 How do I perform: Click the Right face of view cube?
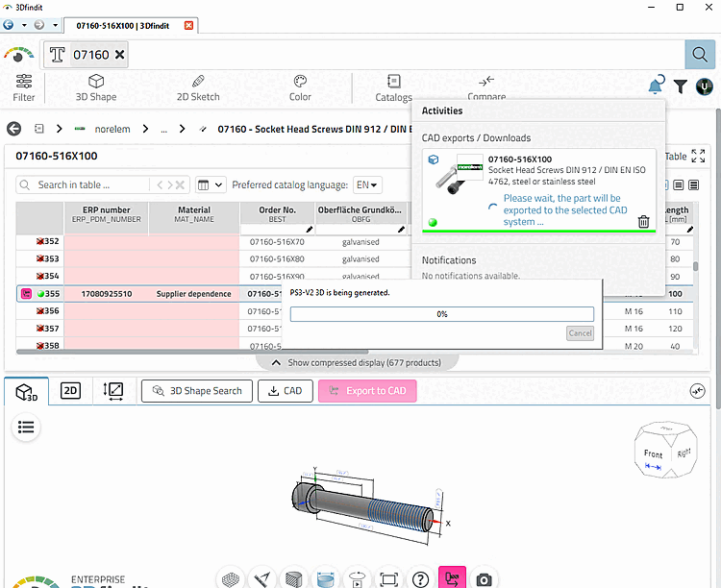[x=684, y=453]
